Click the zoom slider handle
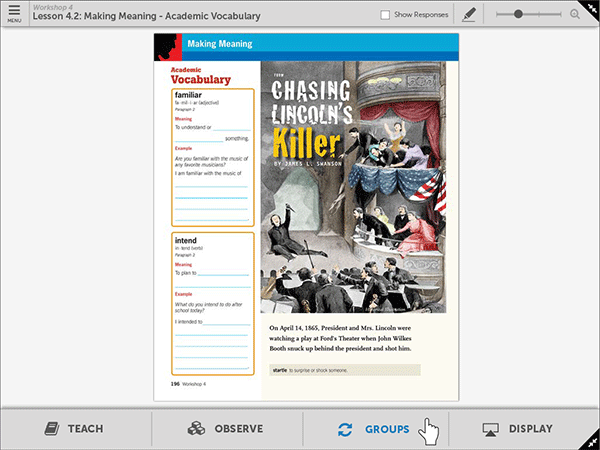 click(x=516, y=14)
